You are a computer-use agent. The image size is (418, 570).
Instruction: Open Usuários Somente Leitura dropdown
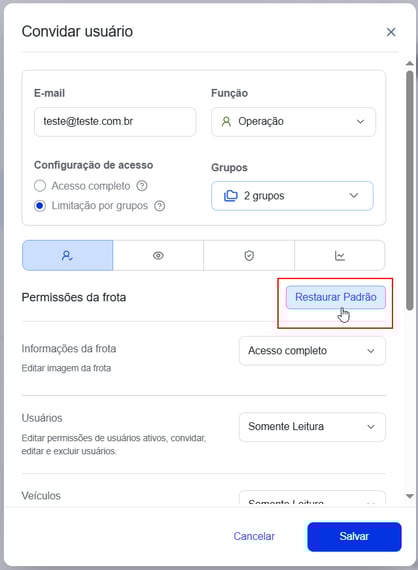click(x=312, y=427)
